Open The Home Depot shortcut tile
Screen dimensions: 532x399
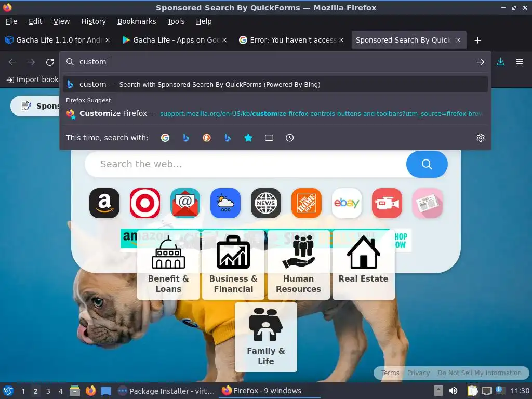(x=307, y=203)
